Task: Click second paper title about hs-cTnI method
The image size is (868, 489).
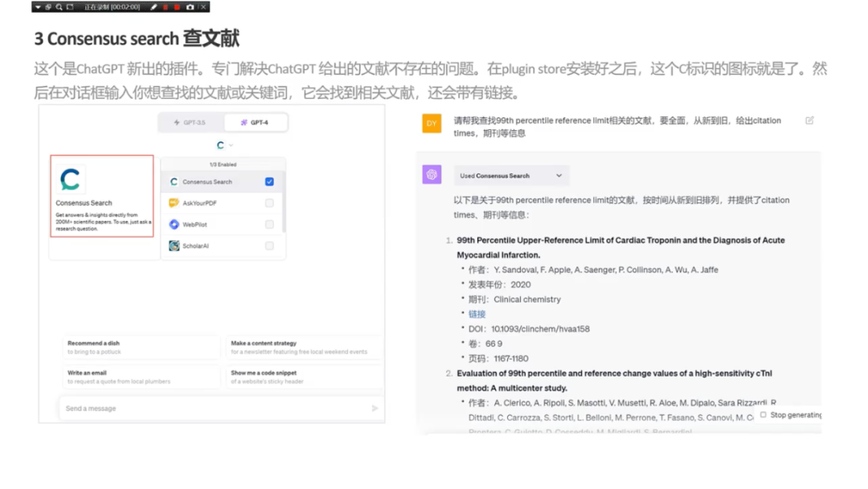Action: coord(615,381)
